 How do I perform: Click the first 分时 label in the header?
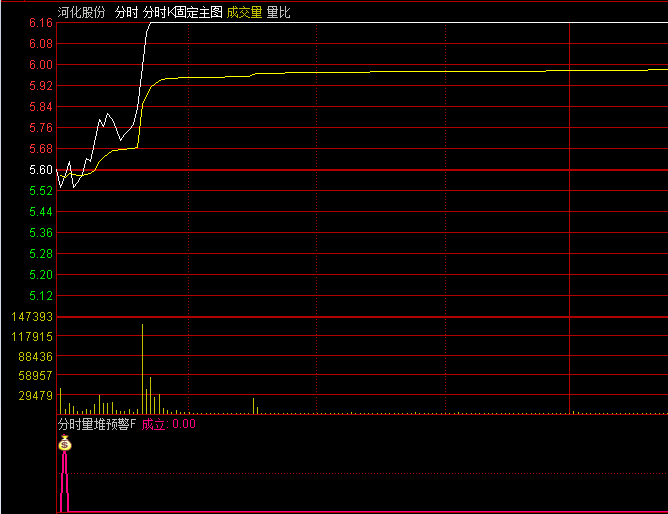(x=127, y=12)
